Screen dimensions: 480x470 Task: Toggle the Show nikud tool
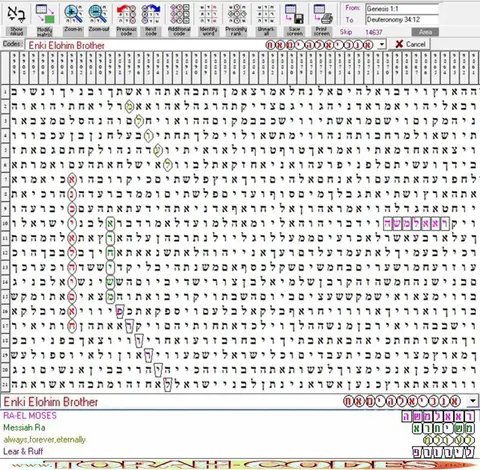point(16,19)
